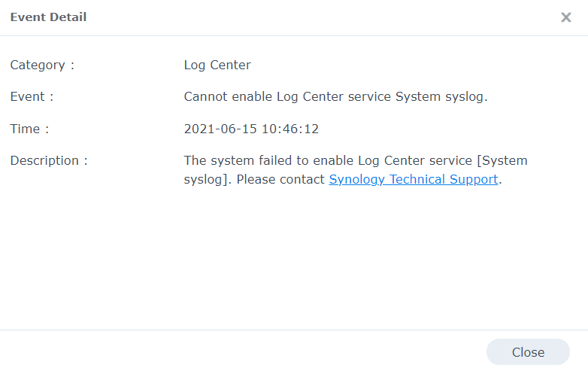Click 'syslog].' at the start of description's second line
Screen dimensions: 588x368
point(208,180)
